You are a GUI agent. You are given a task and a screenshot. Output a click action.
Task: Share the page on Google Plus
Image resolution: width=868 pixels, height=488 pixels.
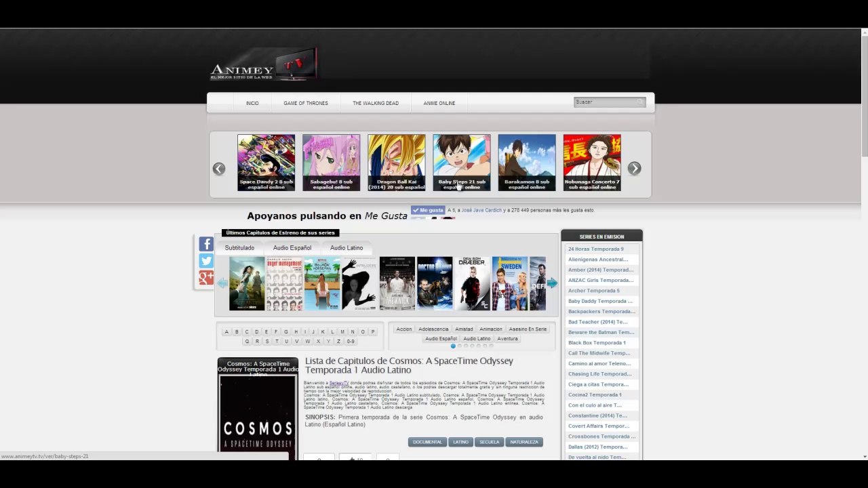tap(206, 278)
